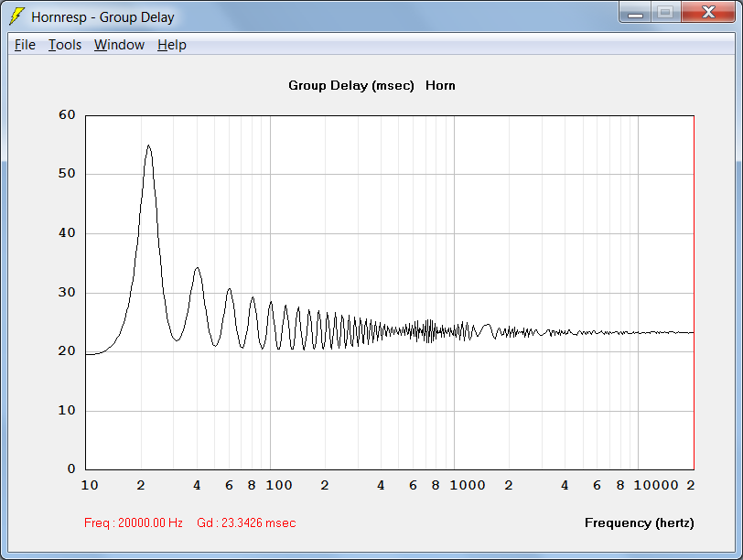This screenshot has width=743, height=560.
Task: Click the 'Group Delay (msec)' chart title
Action: [x=351, y=86]
